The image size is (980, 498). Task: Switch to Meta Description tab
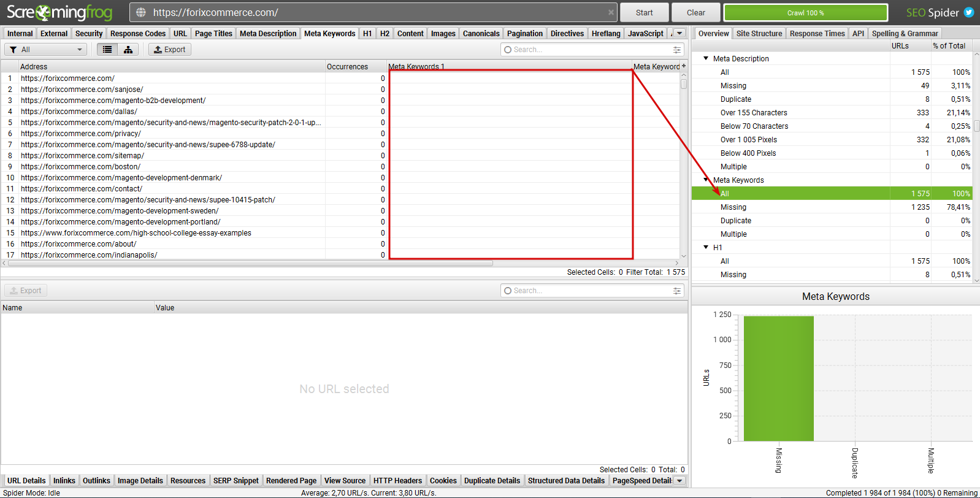(268, 34)
